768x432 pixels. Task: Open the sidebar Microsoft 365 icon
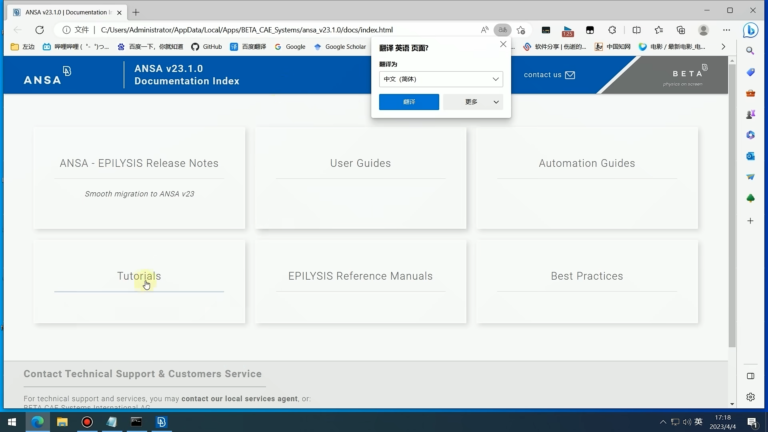coord(750,135)
